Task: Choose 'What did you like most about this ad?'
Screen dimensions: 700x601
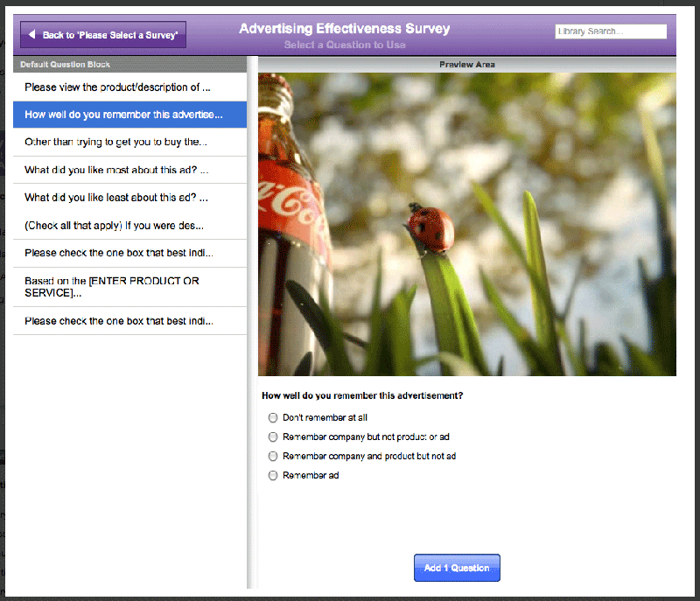Action: (129, 170)
